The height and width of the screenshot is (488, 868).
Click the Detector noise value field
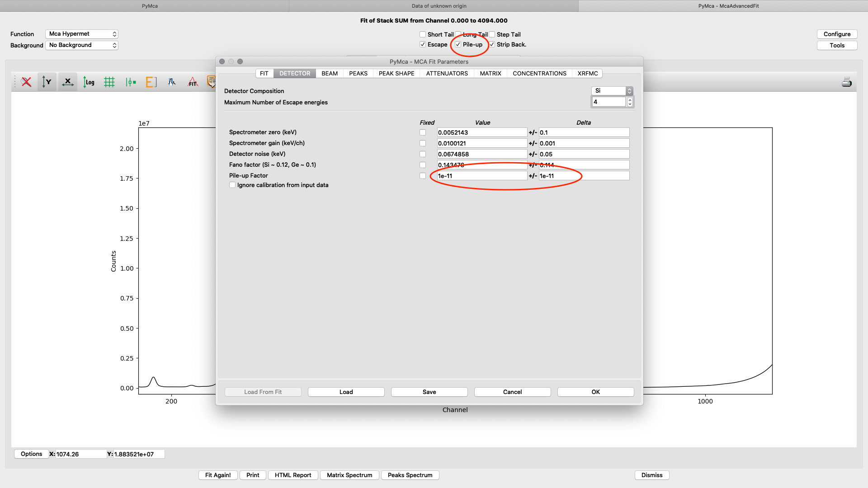click(x=482, y=154)
